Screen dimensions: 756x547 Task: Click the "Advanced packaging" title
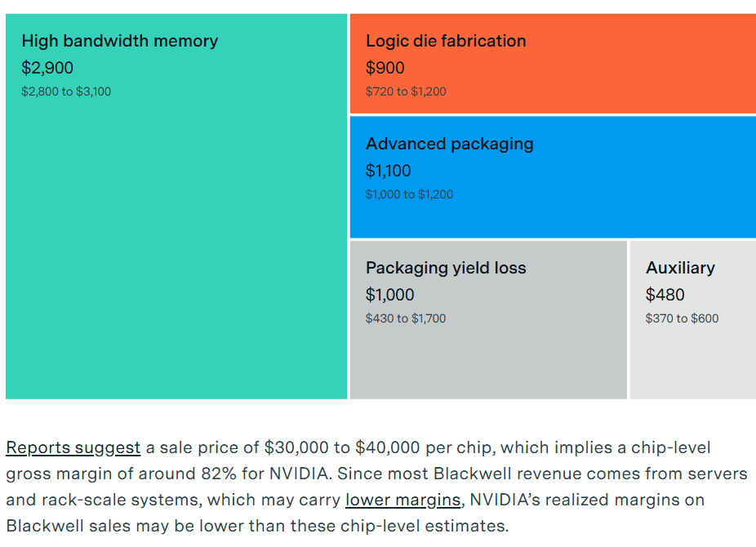[449, 144]
